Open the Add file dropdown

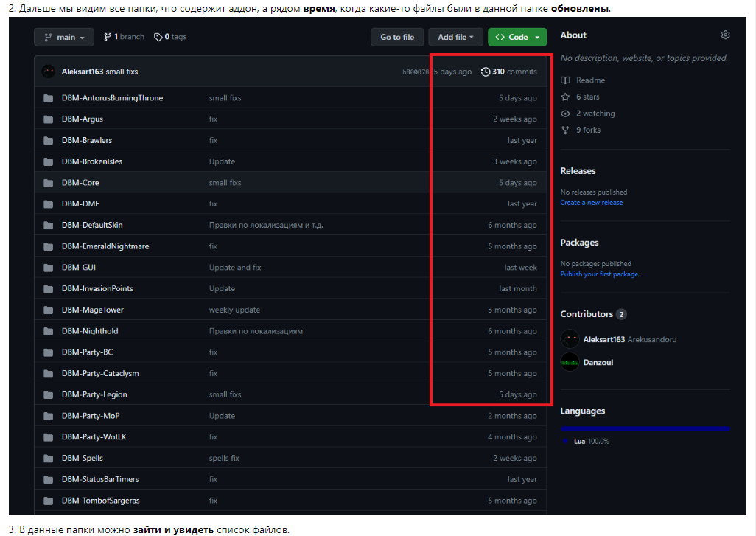[x=455, y=37]
